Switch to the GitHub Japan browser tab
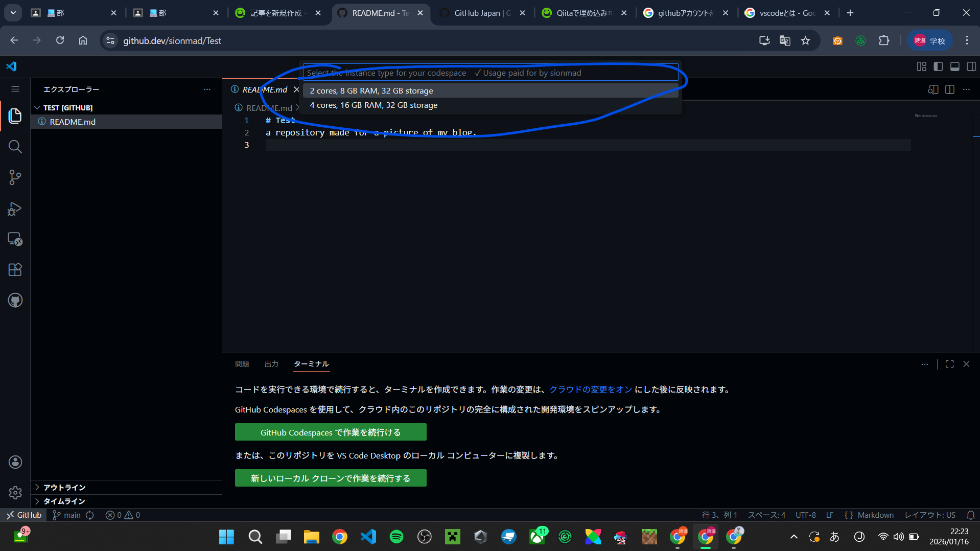 [x=476, y=13]
